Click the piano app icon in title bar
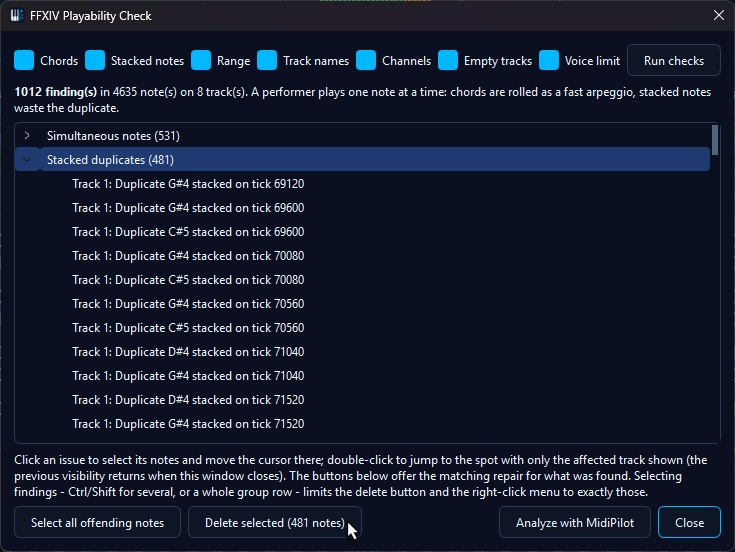The height and width of the screenshot is (552, 735). pos(17,15)
